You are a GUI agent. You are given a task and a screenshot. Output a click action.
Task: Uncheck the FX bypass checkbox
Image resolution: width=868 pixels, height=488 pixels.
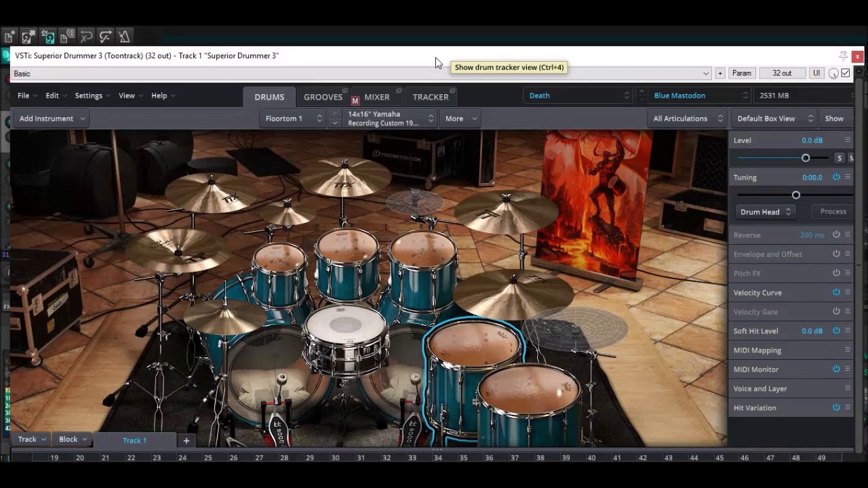click(x=846, y=73)
